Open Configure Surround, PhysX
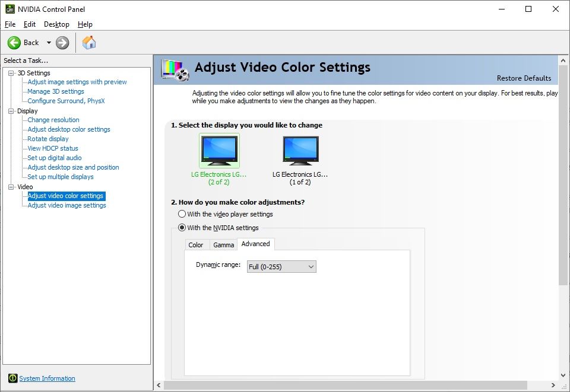This screenshot has width=570, height=392. pos(66,101)
